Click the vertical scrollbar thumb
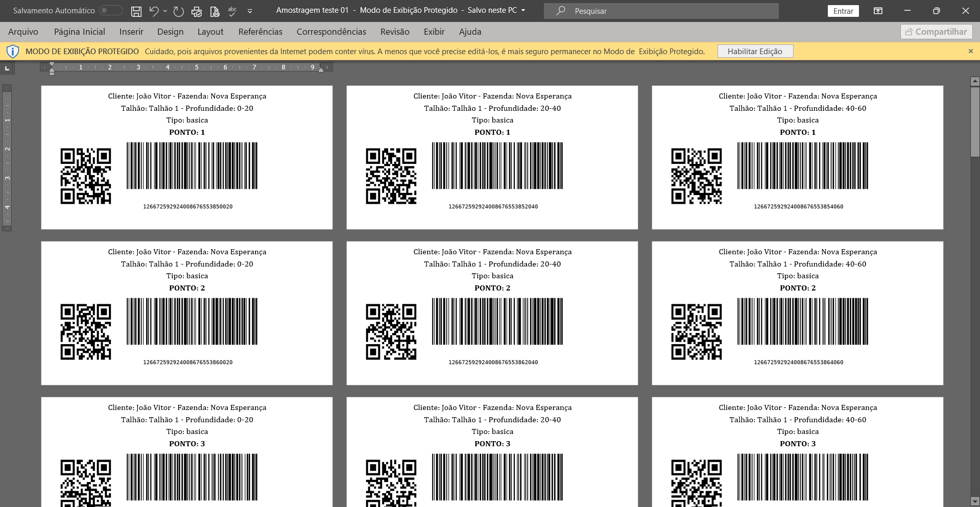This screenshot has height=507, width=980. coord(975,122)
